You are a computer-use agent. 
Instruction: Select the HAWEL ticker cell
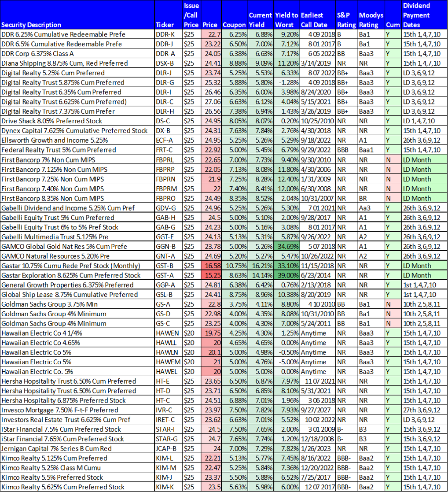(x=169, y=371)
